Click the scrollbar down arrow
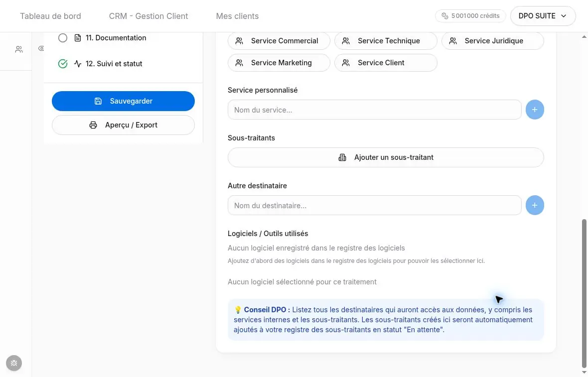The width and height of the screenshot is (588, 377). tap(584, 372)
